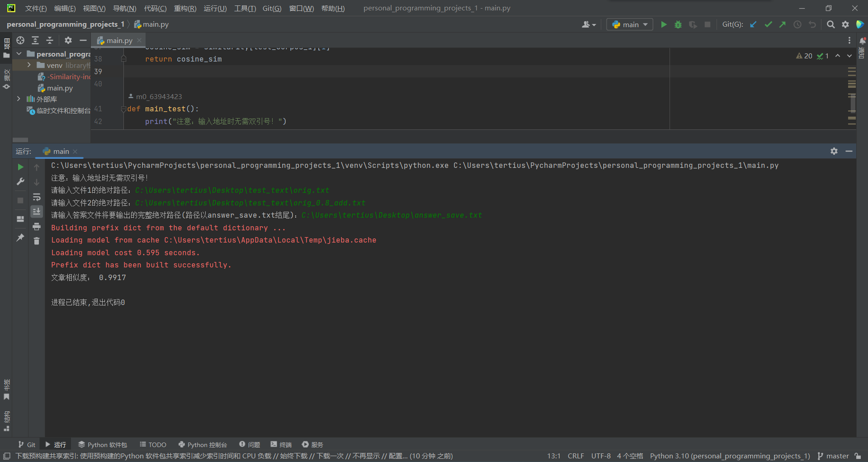Open the main run configuration dropdown

coord(630,24)
